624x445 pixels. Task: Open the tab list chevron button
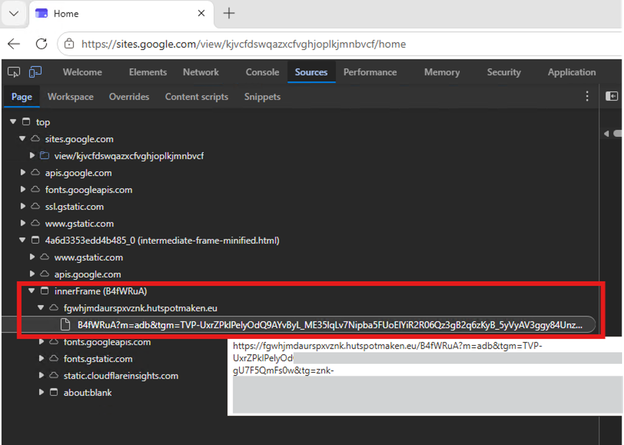click(x=14, y=14)
